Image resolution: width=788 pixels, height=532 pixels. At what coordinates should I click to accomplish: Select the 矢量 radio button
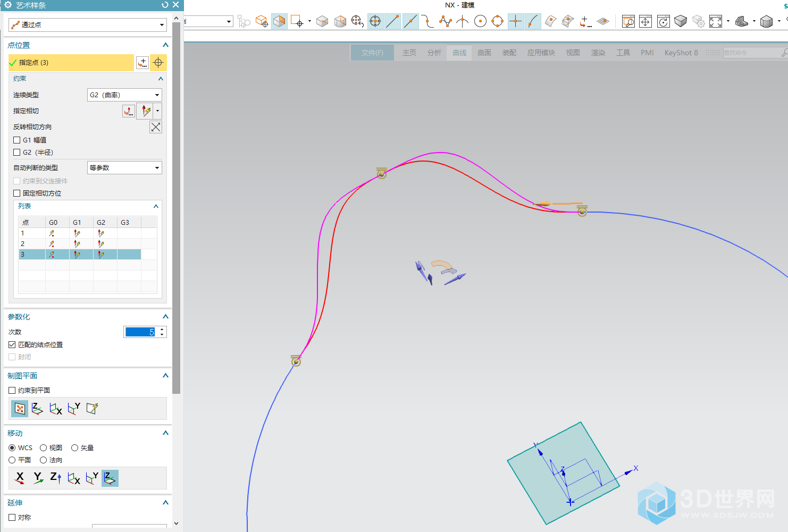coord(75,448)
